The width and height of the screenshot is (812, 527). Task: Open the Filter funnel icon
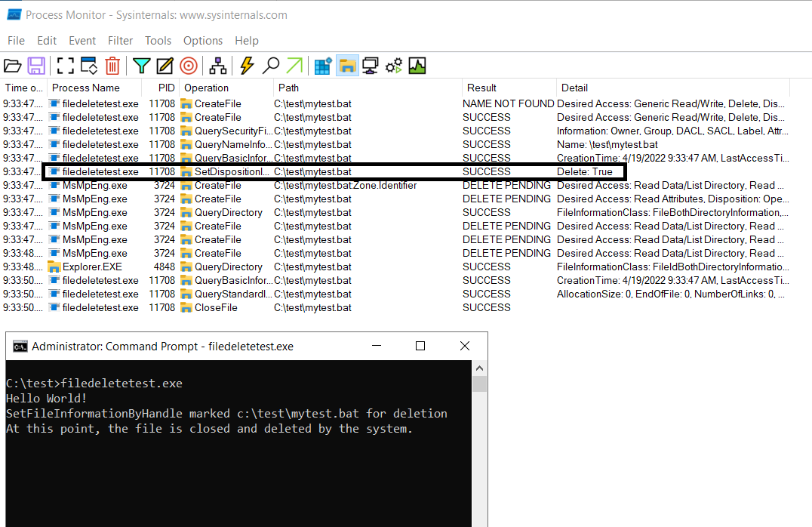click(141, 66)
